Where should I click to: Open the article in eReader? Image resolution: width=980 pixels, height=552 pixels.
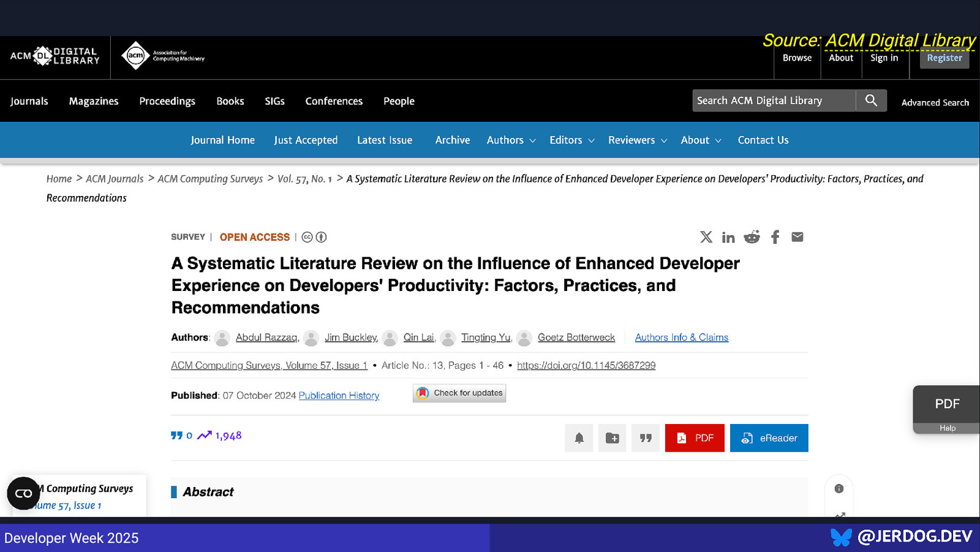[769, 438]
